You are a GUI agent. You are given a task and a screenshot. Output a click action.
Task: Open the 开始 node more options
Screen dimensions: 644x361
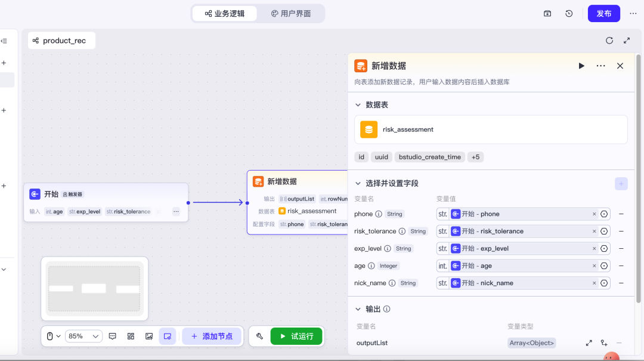click(x=176, y=211)
